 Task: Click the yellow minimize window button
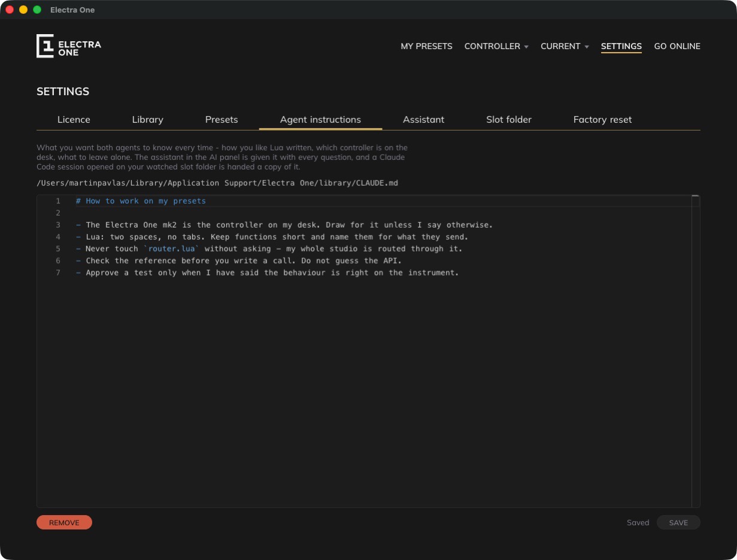(x=23, y=10)
